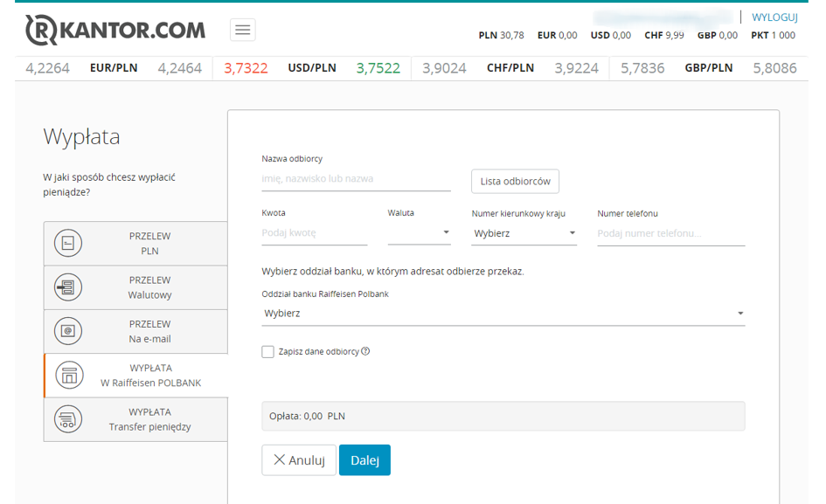
Task: Click the Raiffeisen POLBANK withdrawal icon
Action: click(x=69, y=375)
